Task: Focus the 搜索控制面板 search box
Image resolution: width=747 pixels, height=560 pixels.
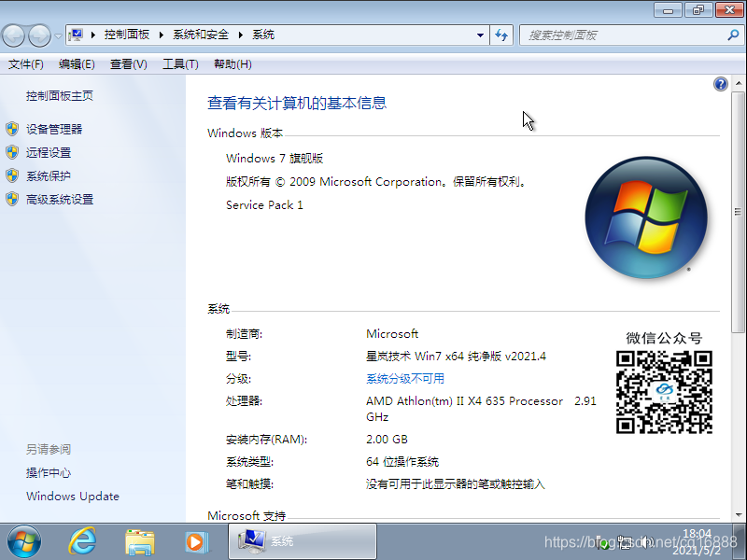Action: click(x=624, y=35)
